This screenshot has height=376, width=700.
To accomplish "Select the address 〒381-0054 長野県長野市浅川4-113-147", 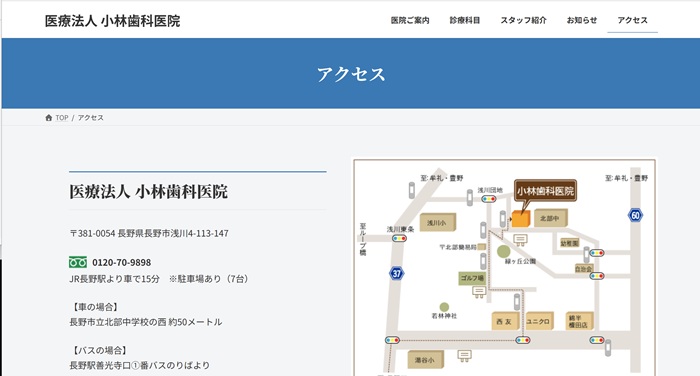I will (x=149, y=234).
